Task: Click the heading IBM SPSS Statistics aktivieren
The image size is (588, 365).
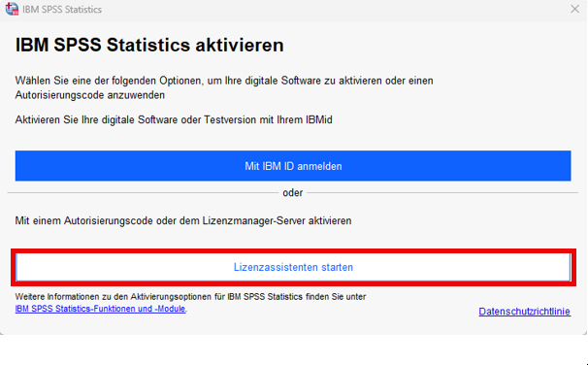Action: (x=149, y=45)
